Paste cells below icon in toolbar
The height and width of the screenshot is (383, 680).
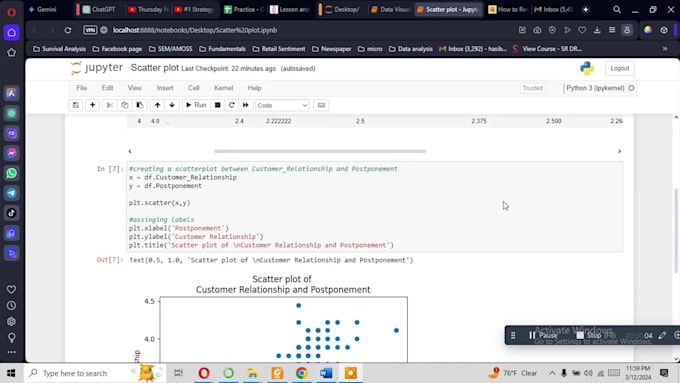point(140,105)
